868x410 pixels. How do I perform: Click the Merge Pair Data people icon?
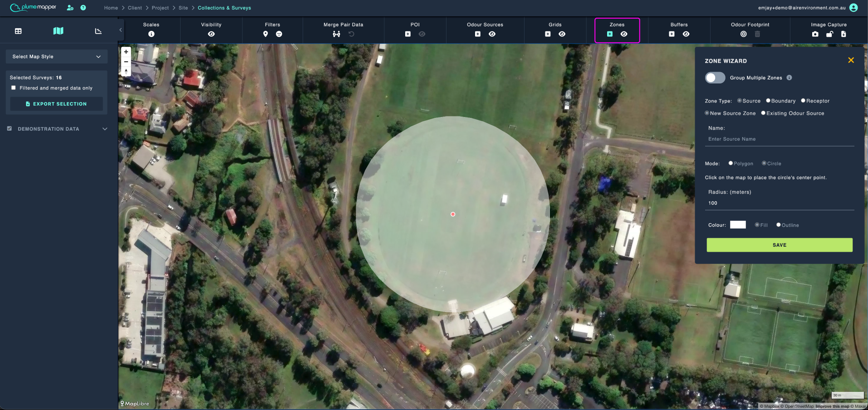click(336, 34)
